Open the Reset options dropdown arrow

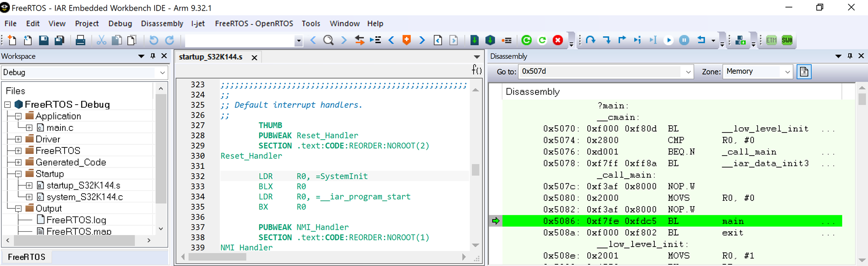click(x=713, y=40)
